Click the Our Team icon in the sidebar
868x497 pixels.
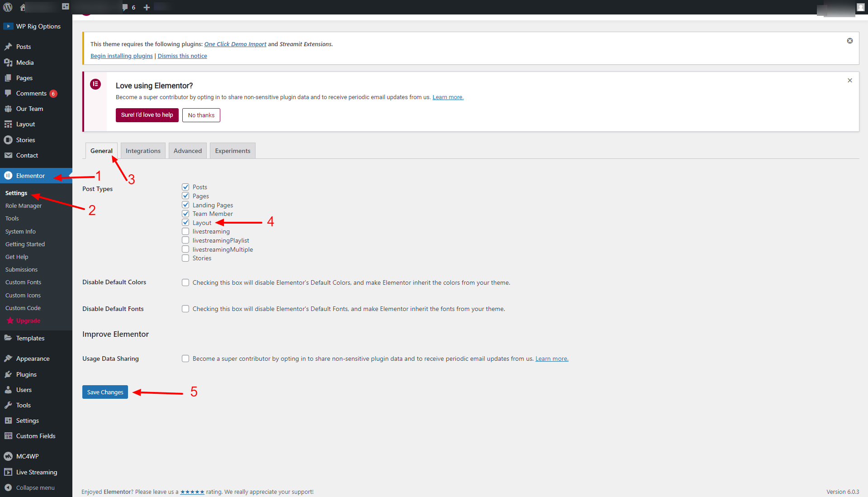click(8, 109)
